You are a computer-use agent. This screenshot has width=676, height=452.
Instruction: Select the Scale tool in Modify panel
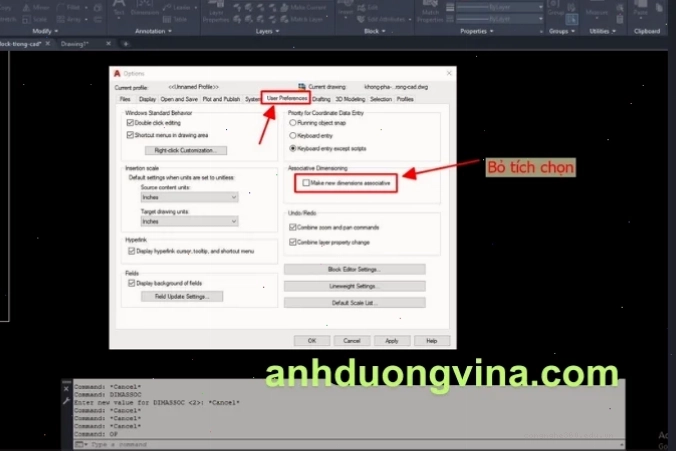click(x=34, y=19)
